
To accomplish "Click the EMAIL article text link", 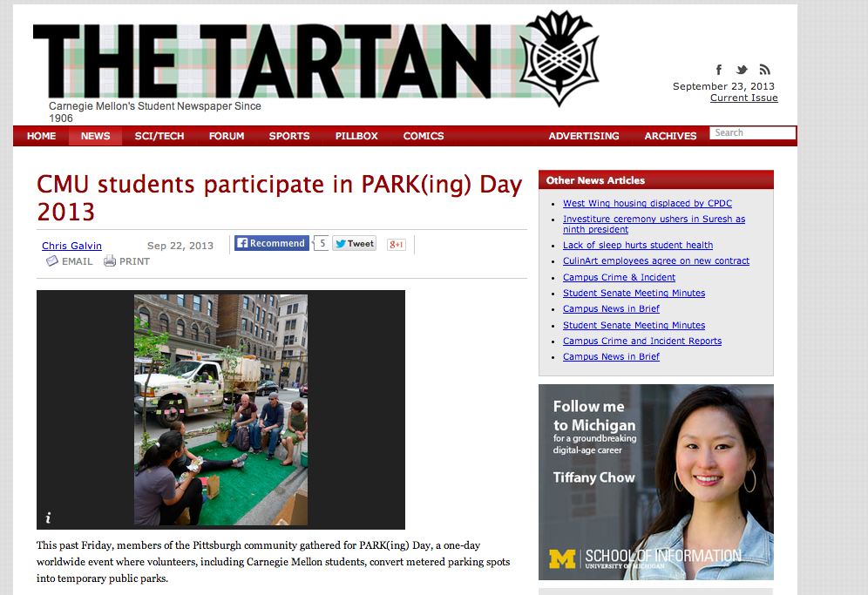I will 77,261.
